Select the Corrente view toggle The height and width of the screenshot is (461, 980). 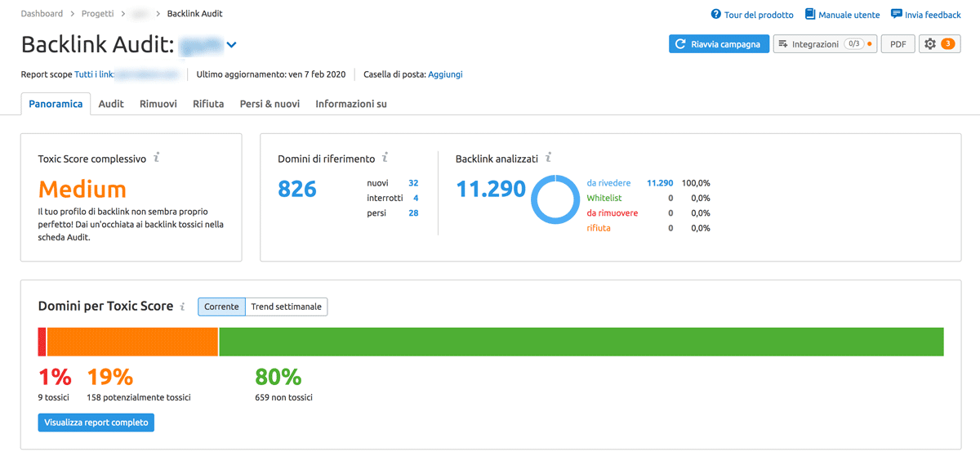tap(221, 307)
